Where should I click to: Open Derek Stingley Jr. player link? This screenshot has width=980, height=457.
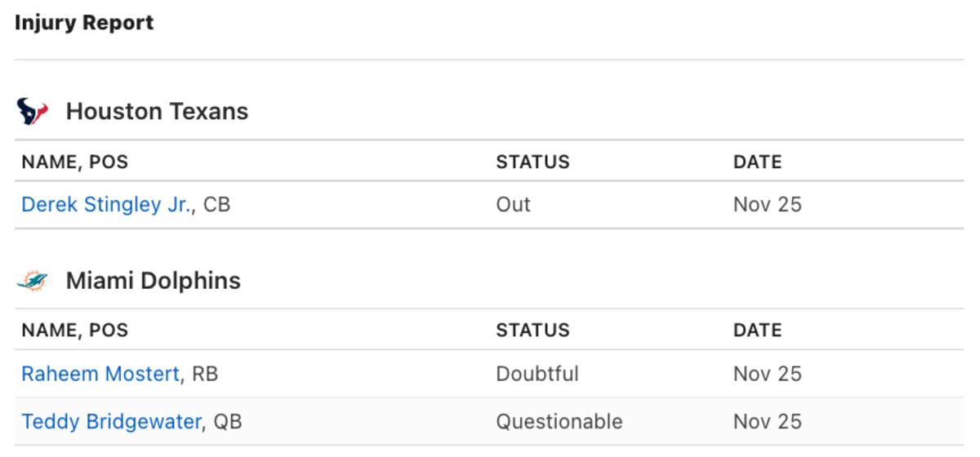108,205
